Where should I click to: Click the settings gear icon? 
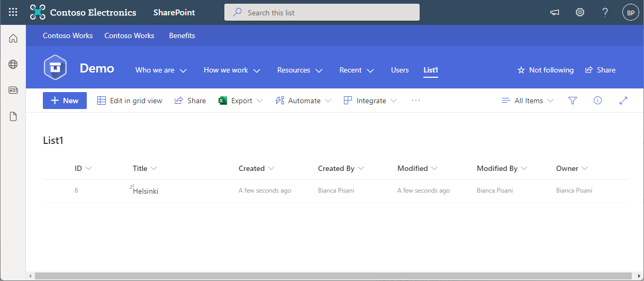coord(580,12)
